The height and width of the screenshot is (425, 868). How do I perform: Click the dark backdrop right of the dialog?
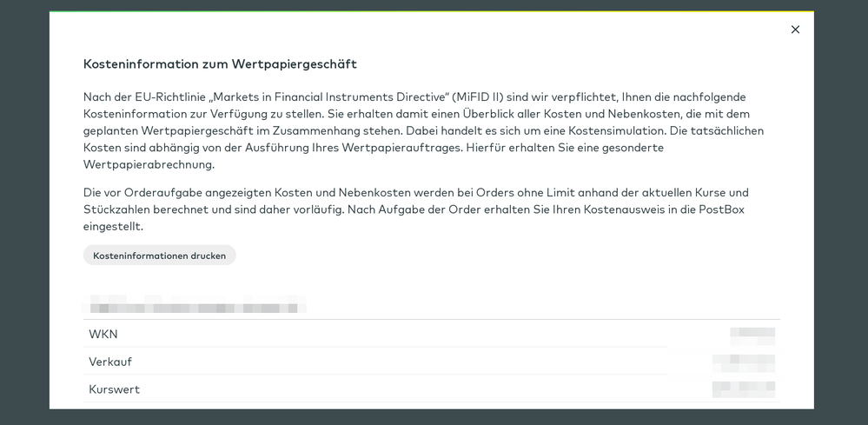tap(840, 217)
